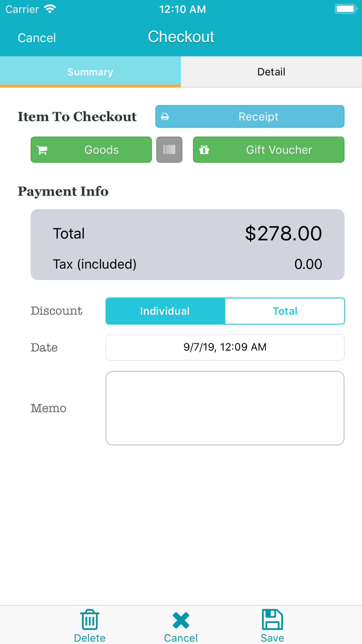Screen dimensions: 362x644
Task: Tap the barcode scanner icon
Action: (169, 150)
